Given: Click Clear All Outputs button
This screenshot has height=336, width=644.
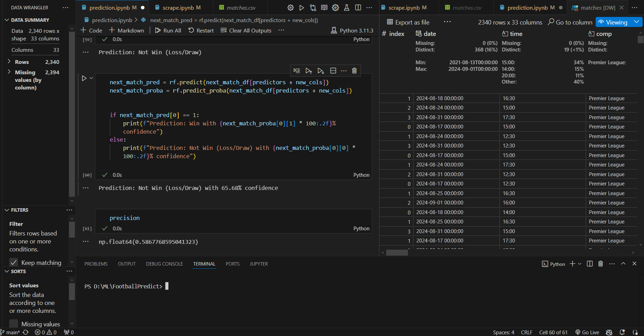Looking at the screenshot, I should pos(246,30).
